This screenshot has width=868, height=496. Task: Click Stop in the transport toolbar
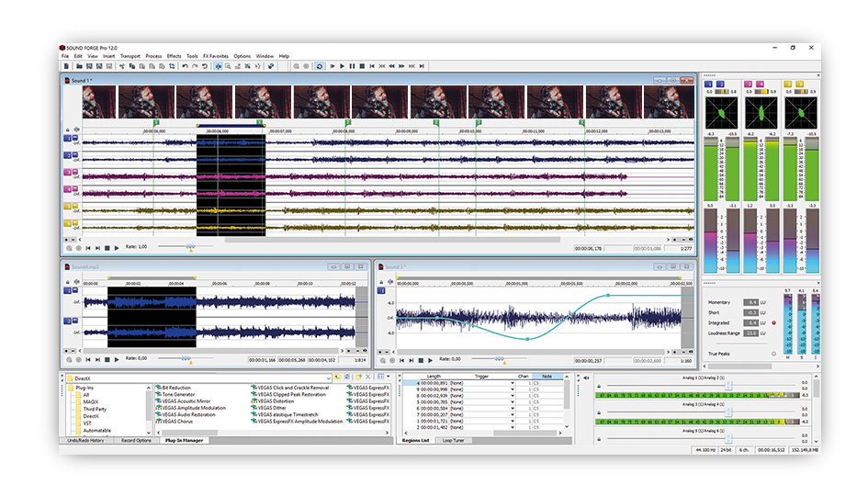(362, 66)
